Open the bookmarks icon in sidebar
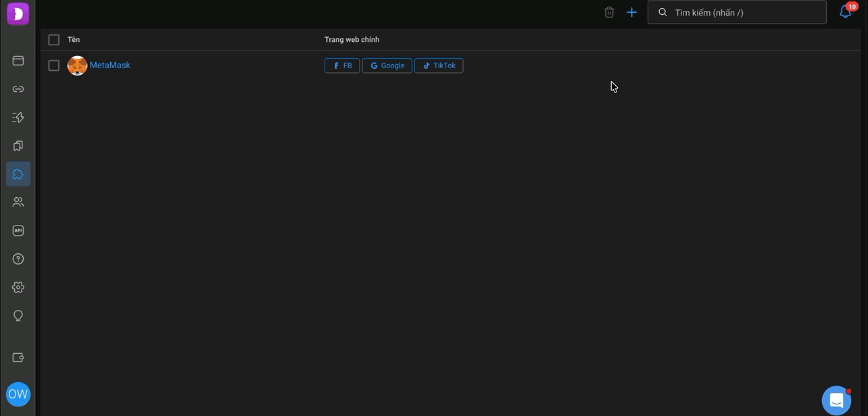 pyautogui.click(x=18, y=146)
